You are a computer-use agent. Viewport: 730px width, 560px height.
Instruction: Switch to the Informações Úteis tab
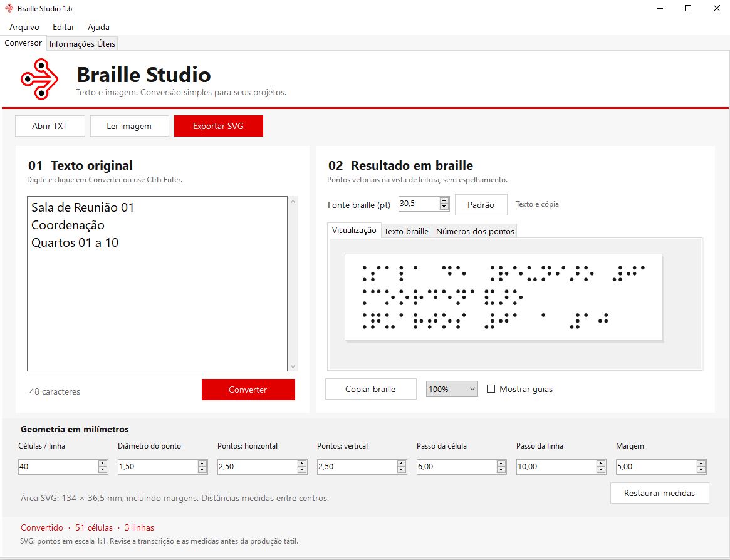click(82, 44)
